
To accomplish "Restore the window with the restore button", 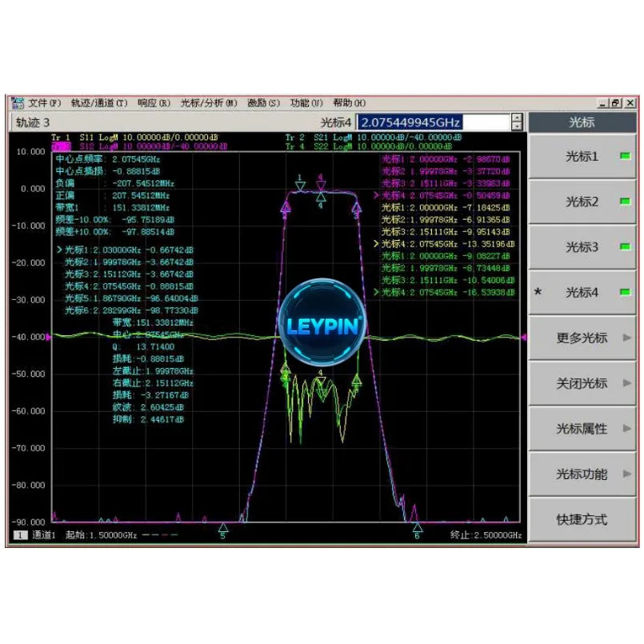I will click(x=616, y=103).
